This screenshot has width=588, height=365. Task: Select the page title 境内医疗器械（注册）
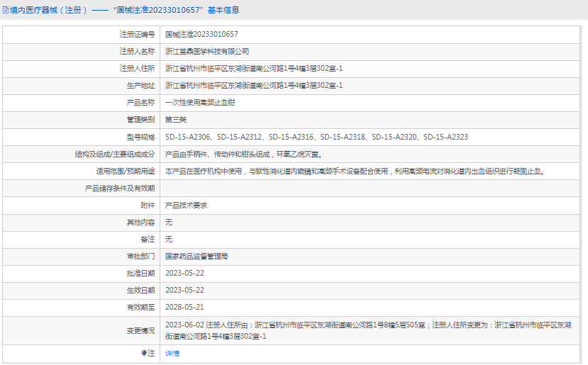click(x=48, y=10)
